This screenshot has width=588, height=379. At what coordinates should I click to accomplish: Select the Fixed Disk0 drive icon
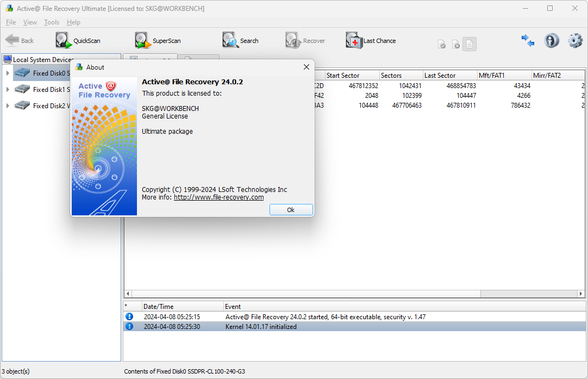pyautogui.click(x=22, y=73)
